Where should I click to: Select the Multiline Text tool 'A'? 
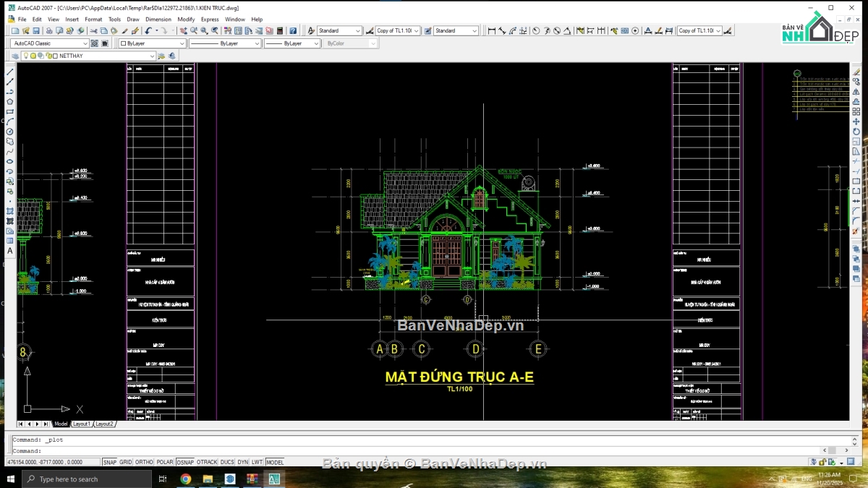tap(10, 251)
